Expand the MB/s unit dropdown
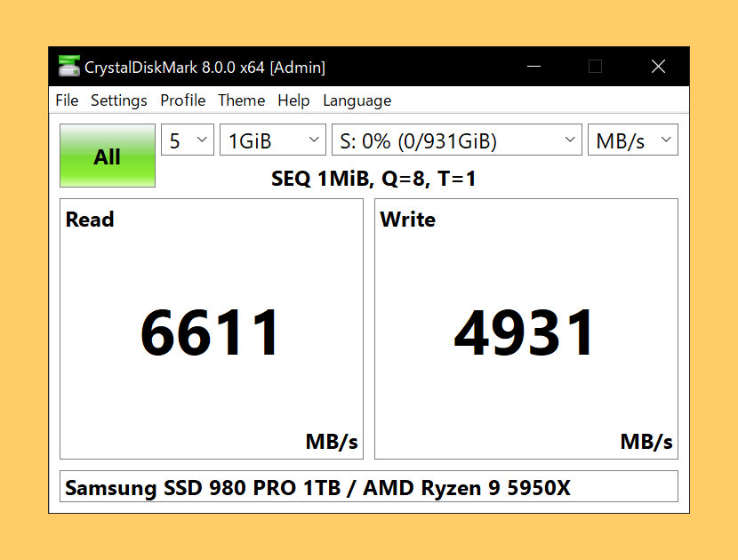The image size is (738, 560). pos(632,140)
